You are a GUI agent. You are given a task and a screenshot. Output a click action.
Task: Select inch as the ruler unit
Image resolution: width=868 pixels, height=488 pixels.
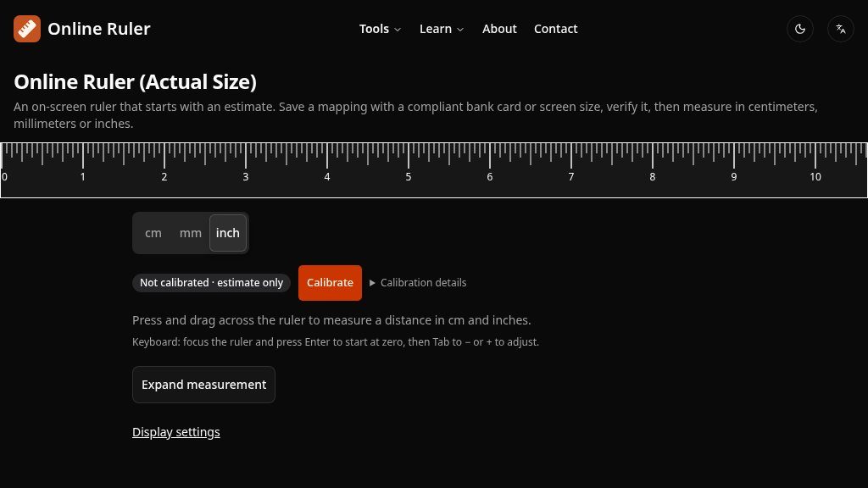click(x=227, y=233)
